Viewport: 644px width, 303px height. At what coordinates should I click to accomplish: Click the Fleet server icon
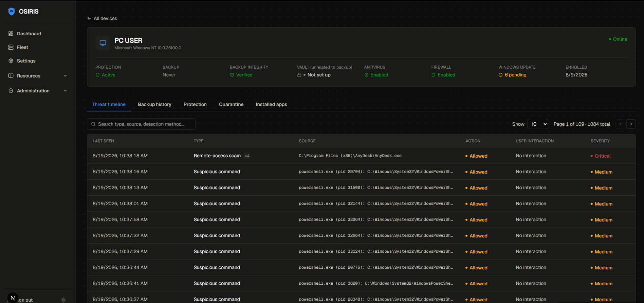[11, 47]
